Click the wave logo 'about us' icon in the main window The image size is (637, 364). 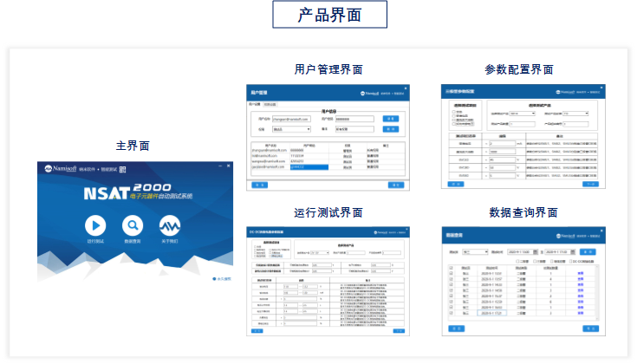[170, 225]
